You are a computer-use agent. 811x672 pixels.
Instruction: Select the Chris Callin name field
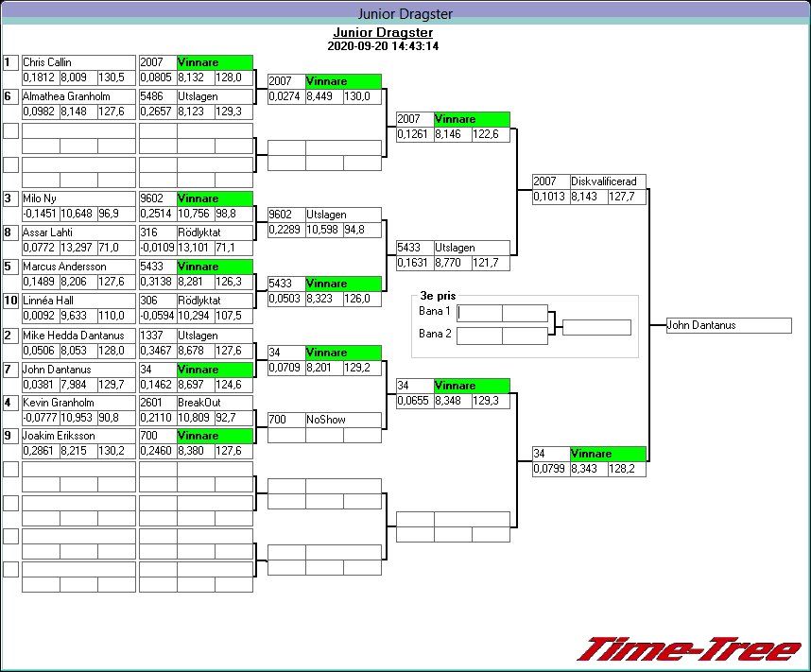pos(78,62)
